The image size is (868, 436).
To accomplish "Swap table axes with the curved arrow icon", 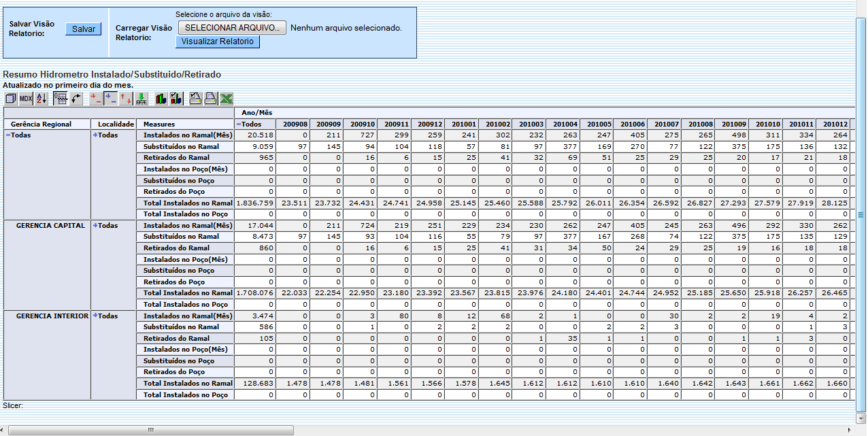I will click(76, 98).
